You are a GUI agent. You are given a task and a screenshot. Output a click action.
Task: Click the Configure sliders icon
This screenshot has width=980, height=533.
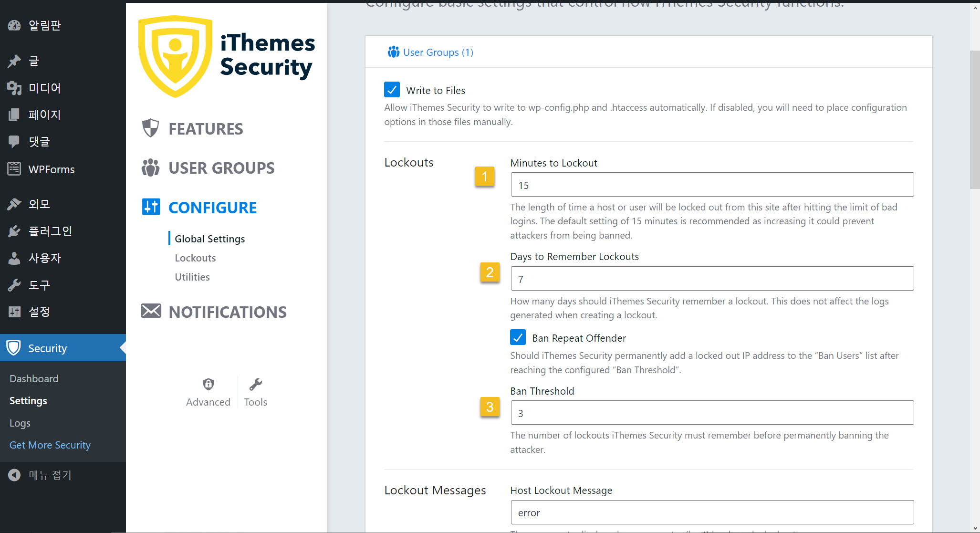151,207
